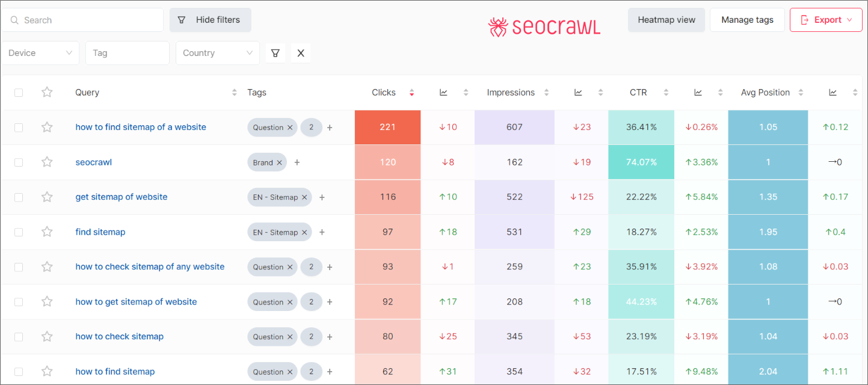Viewport: 868px width, 385px height.
Task: Open the Device dropdown filter
Action: click(x=40, y=53)
